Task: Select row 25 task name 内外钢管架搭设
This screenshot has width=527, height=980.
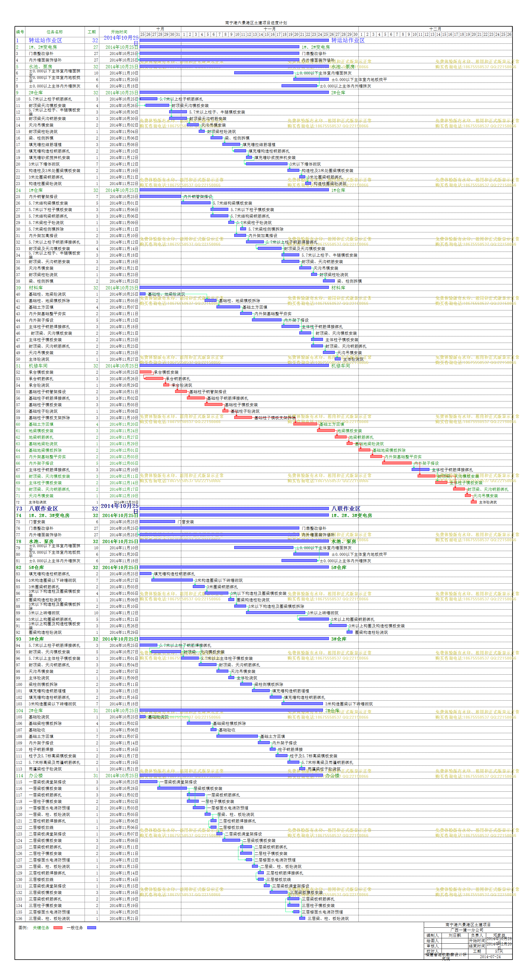Action: pyautogui.click(x=43, y=197)
